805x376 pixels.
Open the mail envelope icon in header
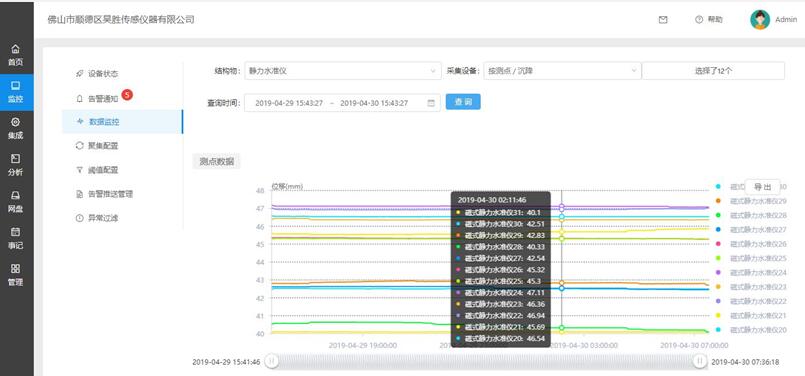coord(663,20)
